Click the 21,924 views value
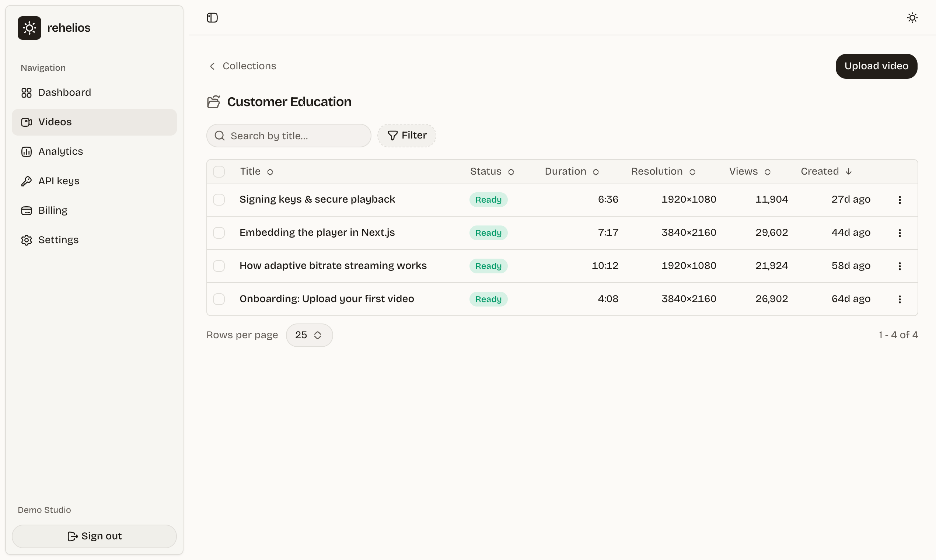Screen dimensions: 936x560 [x=771, y=266]
